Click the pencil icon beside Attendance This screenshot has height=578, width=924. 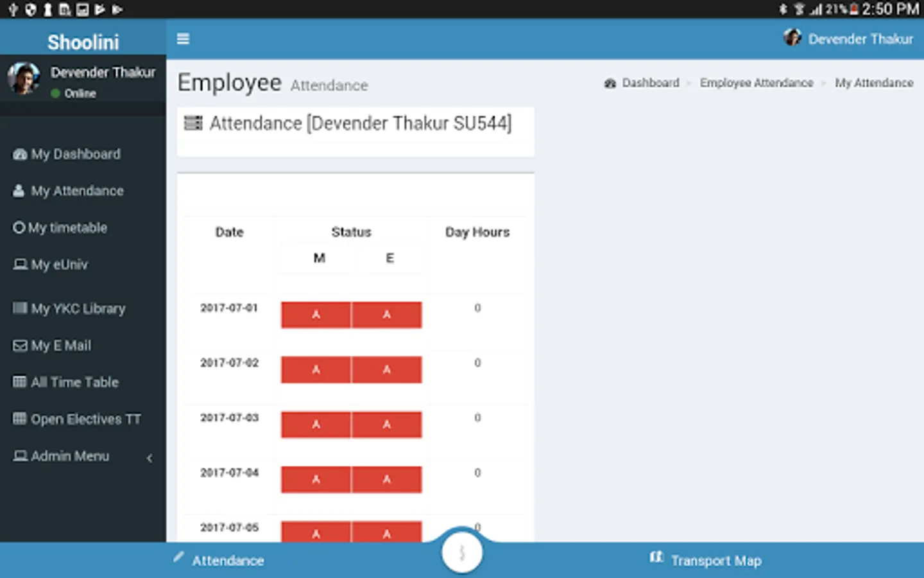(x=178, y=557)
